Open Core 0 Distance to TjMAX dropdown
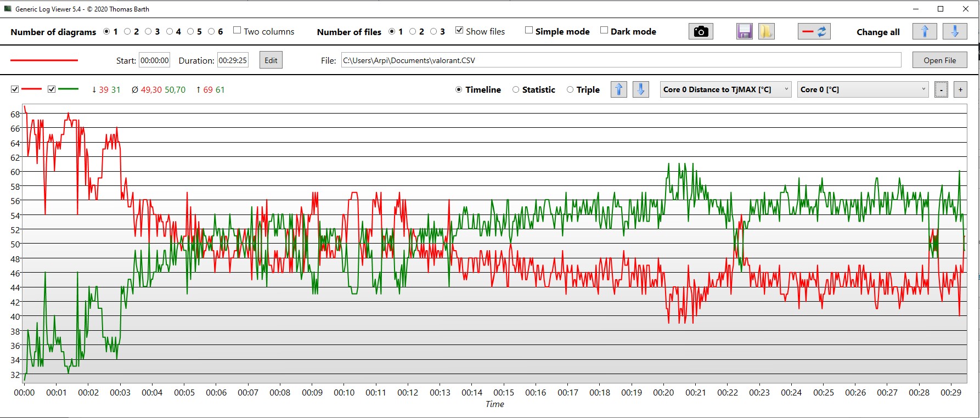980x418 pixels. pos(725,89)
